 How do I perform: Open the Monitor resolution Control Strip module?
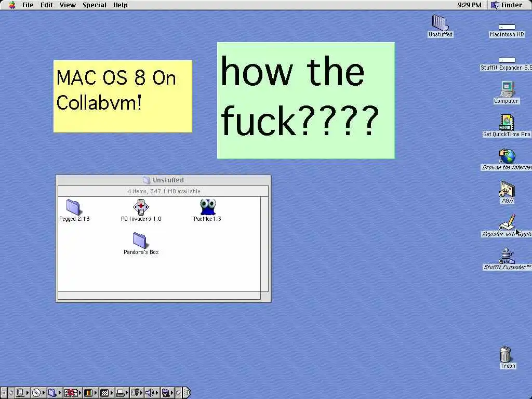[x=107, y=393]
